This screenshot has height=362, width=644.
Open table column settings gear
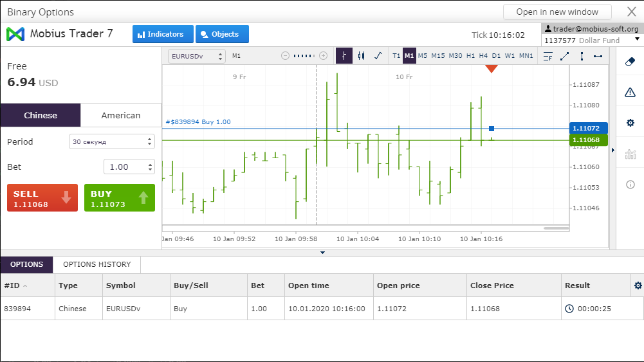[x=638, y=285]
